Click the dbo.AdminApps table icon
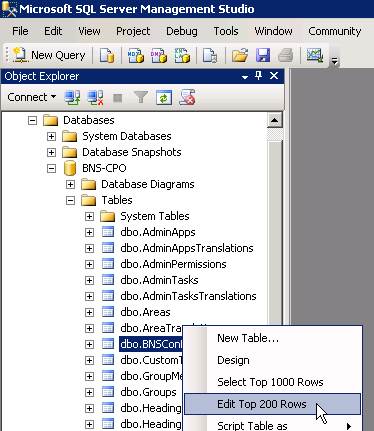Screen dimensions: 374x431 108,232
